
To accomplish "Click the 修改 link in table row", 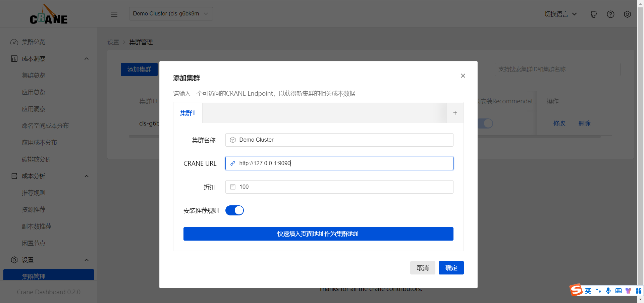I will coord(559,123).
